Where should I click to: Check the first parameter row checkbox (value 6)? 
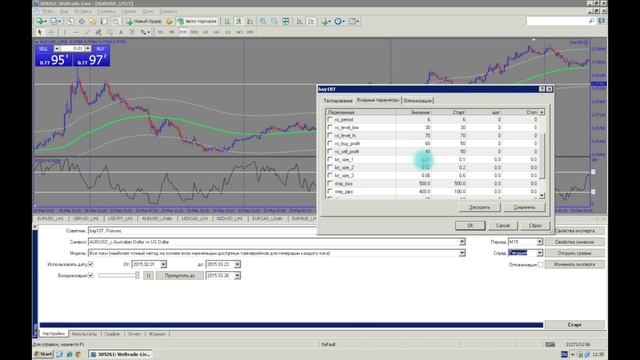click(x=330, y=119)
